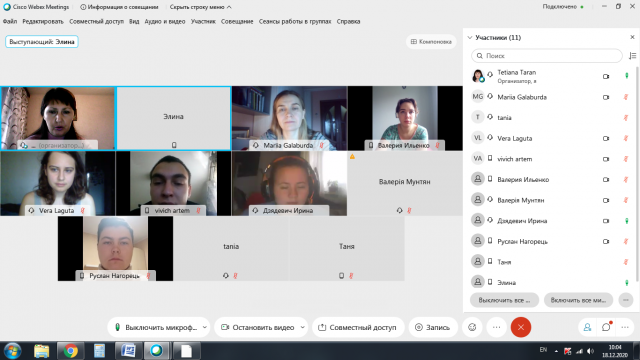Open the Вид menu

pyautogui.click(x=134, y=21)
